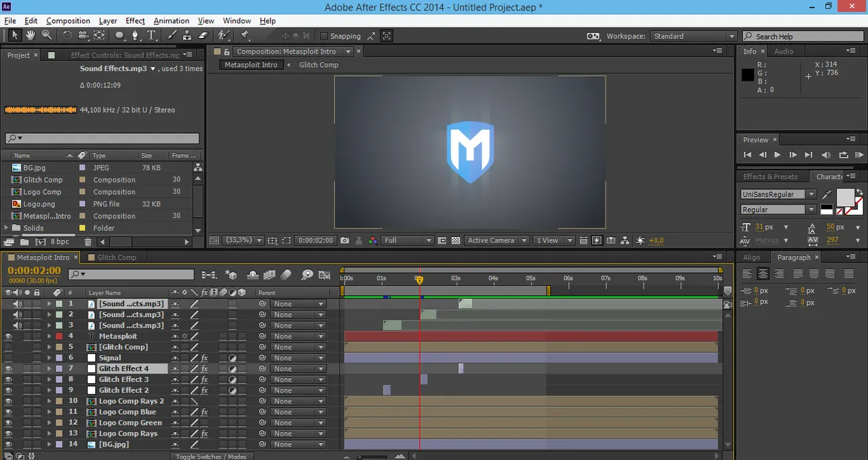Viewport: 868px width, 460px height.
Task: Open the Active Camera view dropdown
Action: click(497, 240)
